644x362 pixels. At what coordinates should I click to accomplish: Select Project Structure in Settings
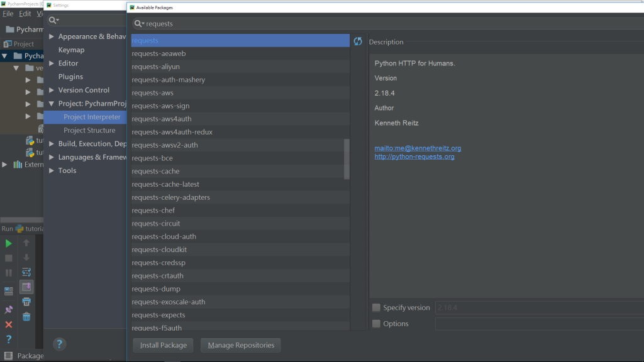(89, 130)
